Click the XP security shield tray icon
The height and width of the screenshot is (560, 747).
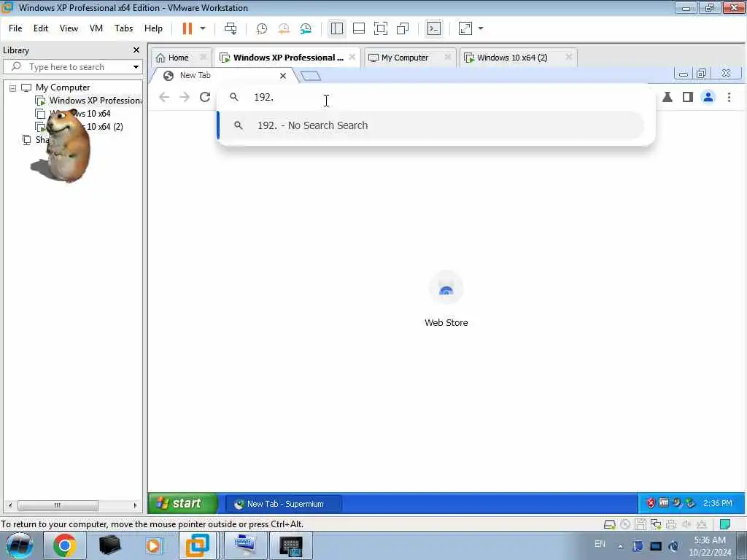pyautogui.click(x=651, y=503)
